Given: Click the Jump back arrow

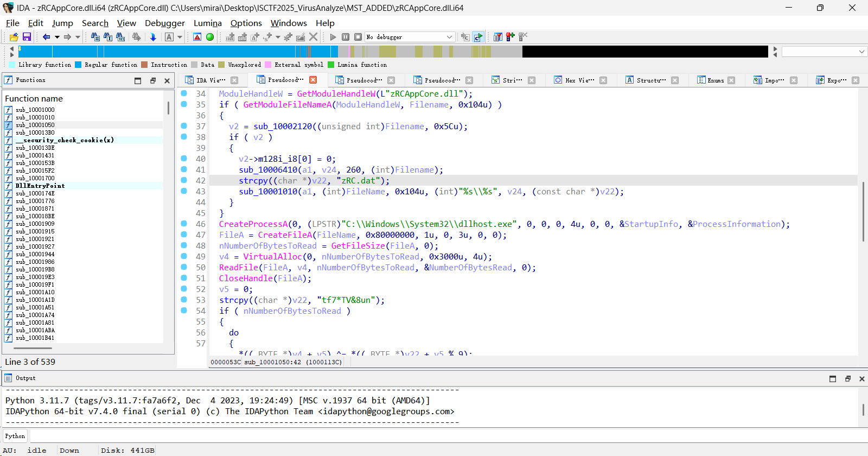Looking at the screenshot, I should click(x=46, y=37).
